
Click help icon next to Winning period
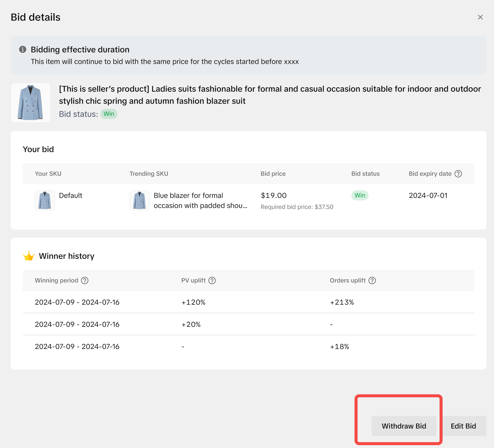point(85,280)
